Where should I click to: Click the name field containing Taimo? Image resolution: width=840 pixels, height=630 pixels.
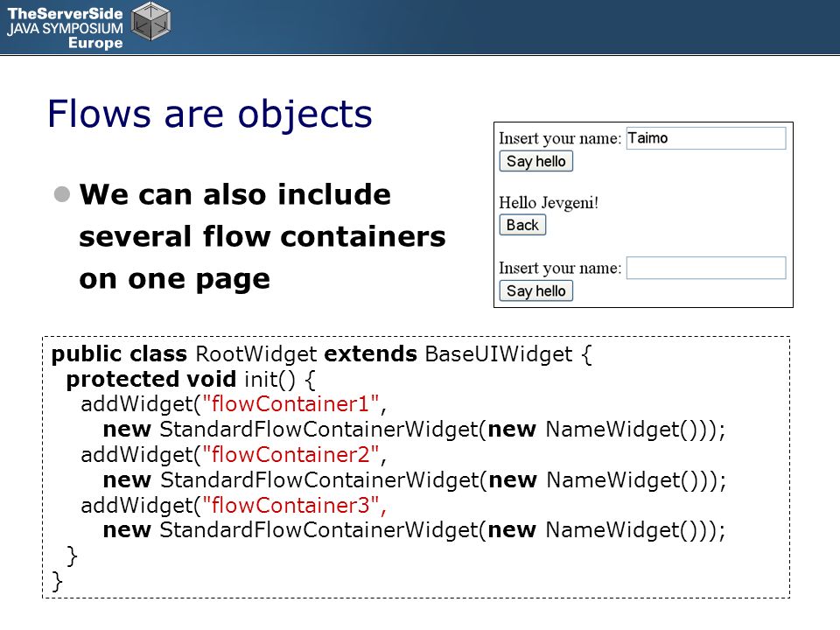click(706, 138)
